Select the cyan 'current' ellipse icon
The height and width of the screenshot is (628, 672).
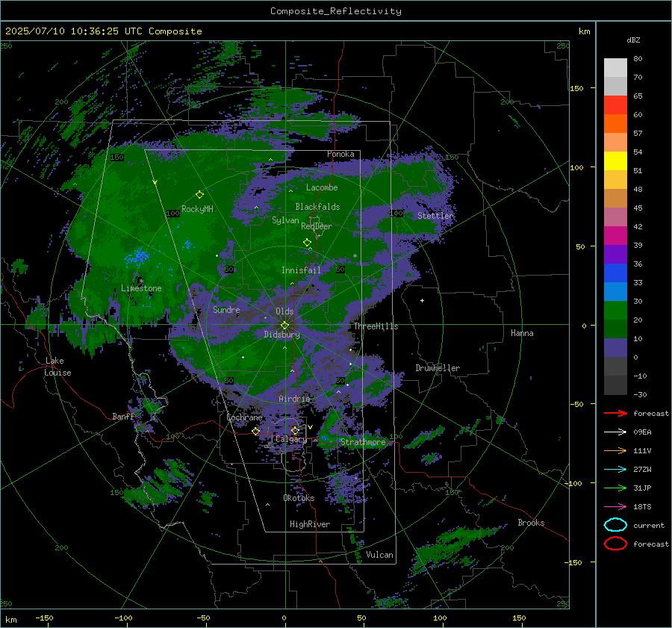click(x=615, y=525)
